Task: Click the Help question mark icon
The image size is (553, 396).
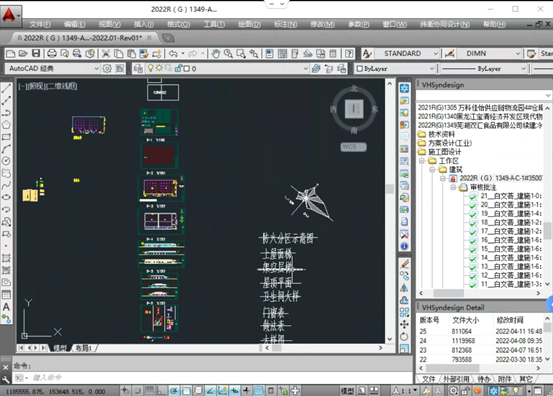Action: (349, 54)
